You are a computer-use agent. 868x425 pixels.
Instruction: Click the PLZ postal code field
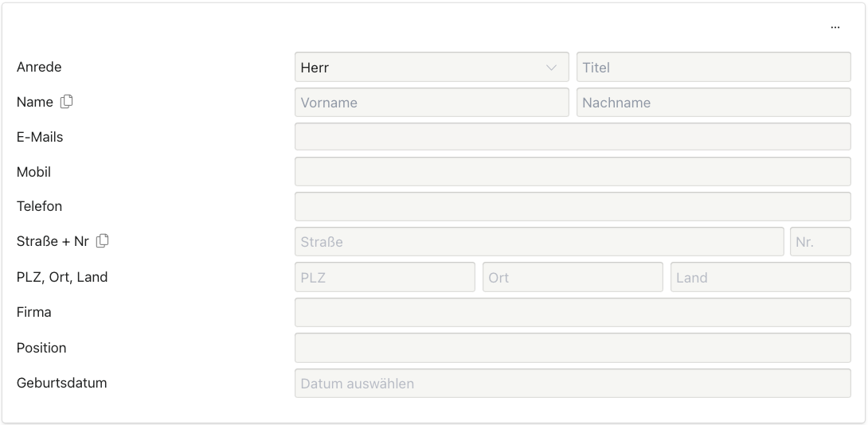coord(385,277)
